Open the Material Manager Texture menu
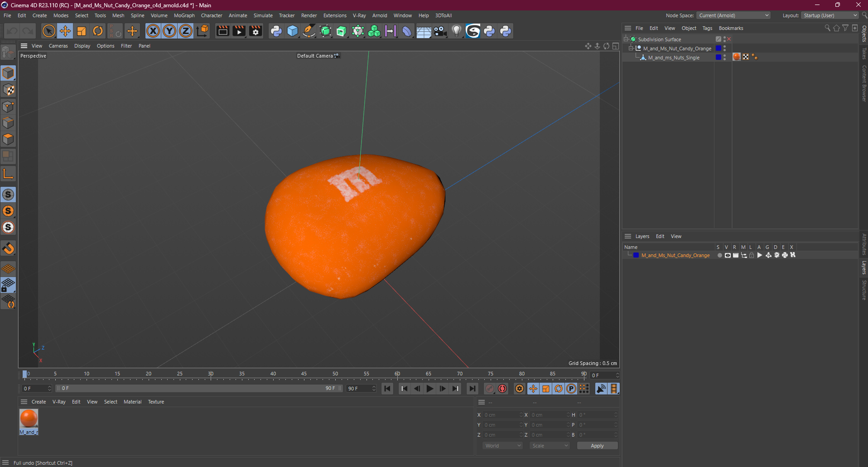 click(x=156, y=402)
